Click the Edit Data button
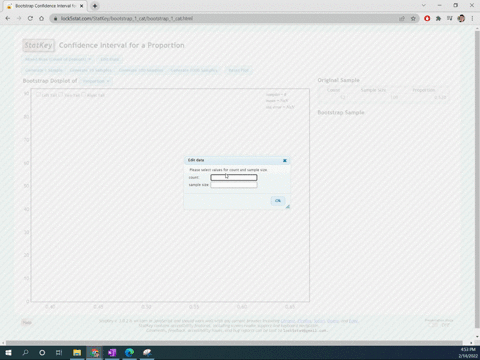480x360 pixels. tap(110, 59)
